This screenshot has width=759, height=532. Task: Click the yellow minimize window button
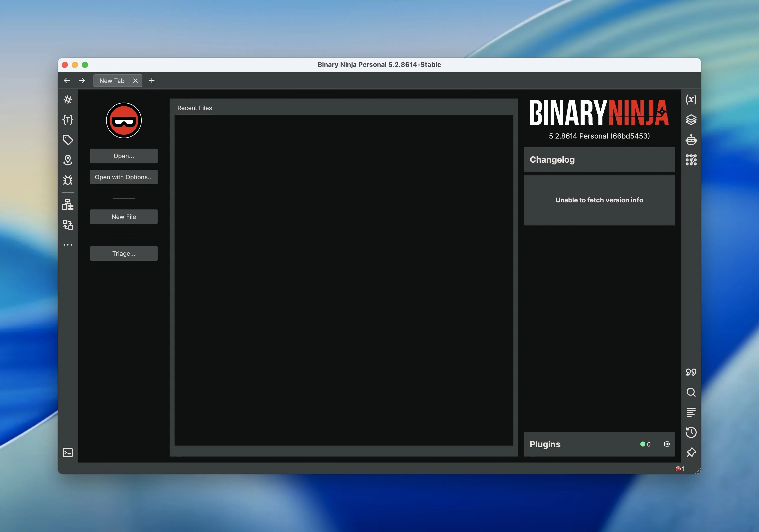pos(75,65)
